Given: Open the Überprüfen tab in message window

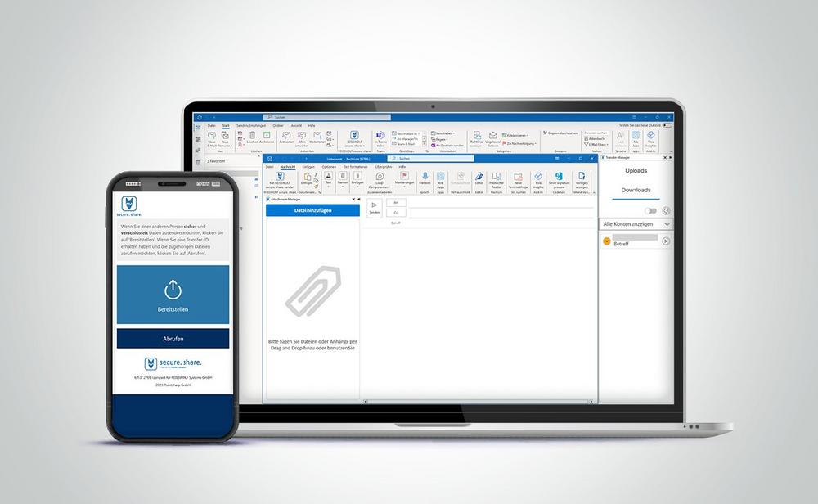Looking at the screenshot, I should (383, 167).
